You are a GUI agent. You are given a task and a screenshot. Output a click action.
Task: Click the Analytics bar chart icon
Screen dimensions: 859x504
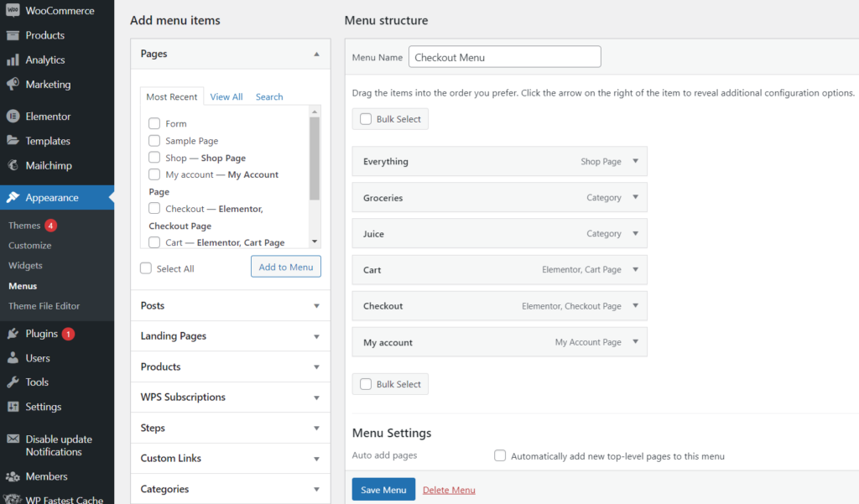coord(13,60)
